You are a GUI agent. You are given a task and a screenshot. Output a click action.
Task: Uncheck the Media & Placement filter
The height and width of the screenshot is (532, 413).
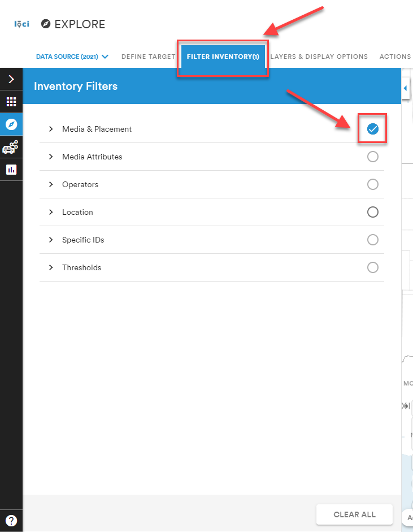click(372, 128)
